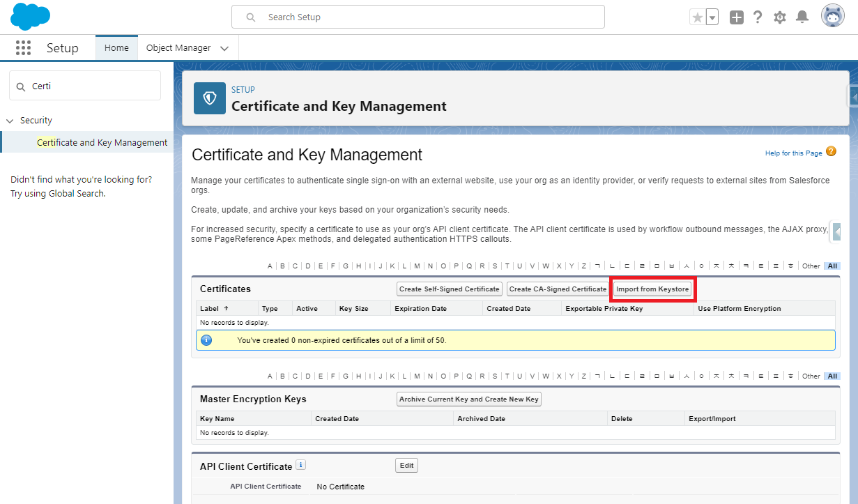Open the global quick-create plus icon
The image size is (858, 504).
[x=736, y=16]
